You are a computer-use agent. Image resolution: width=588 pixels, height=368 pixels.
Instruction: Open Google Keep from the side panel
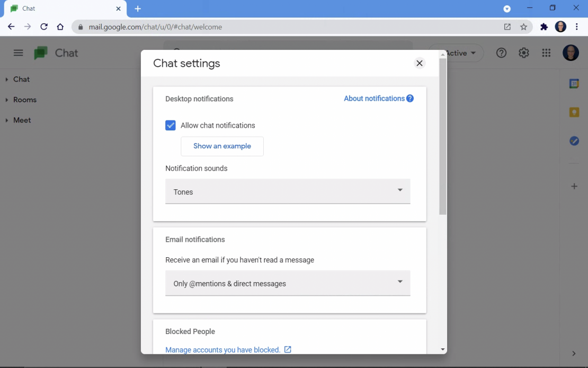[x=574, y=112]
